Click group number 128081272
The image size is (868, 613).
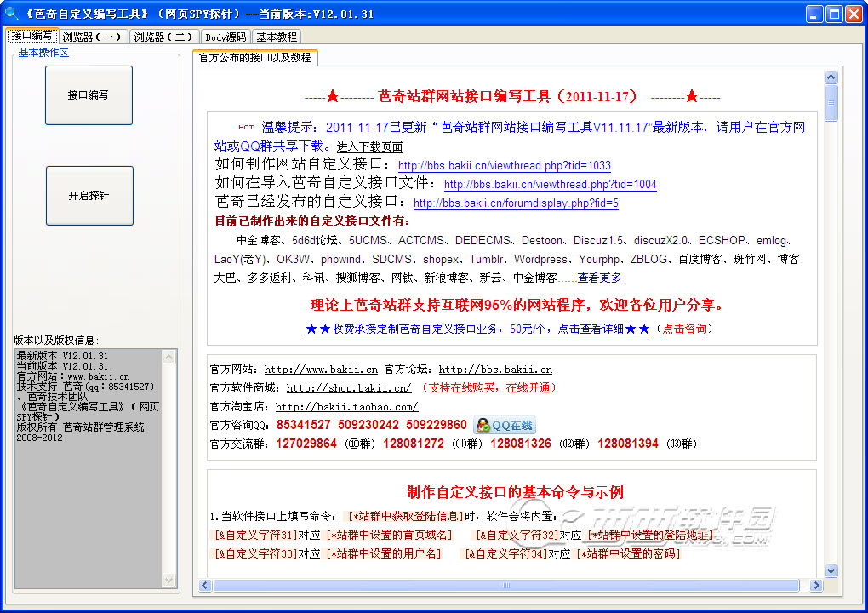point(414,444)
